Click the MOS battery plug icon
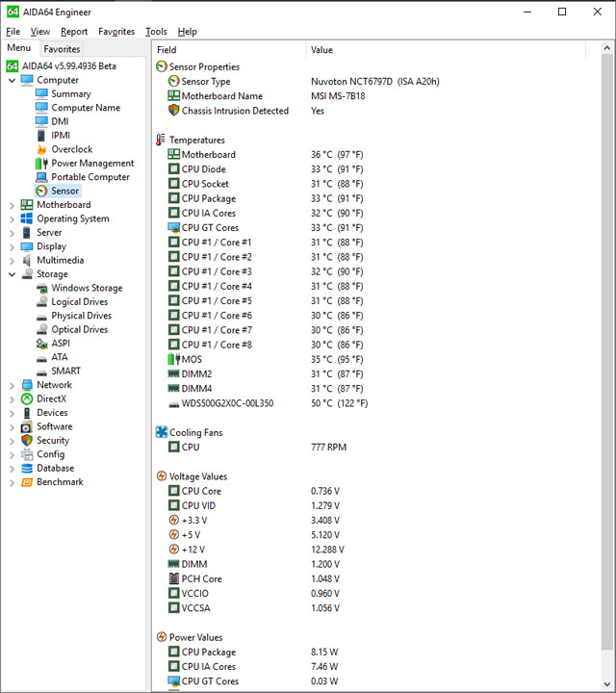This screenshot has height=693, width=616. tap(173, 359)
